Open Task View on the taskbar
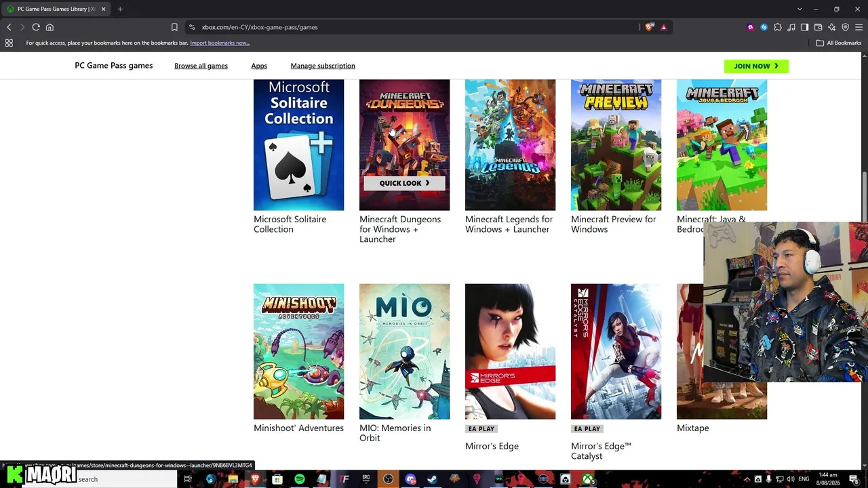 [x=188, y=479]
